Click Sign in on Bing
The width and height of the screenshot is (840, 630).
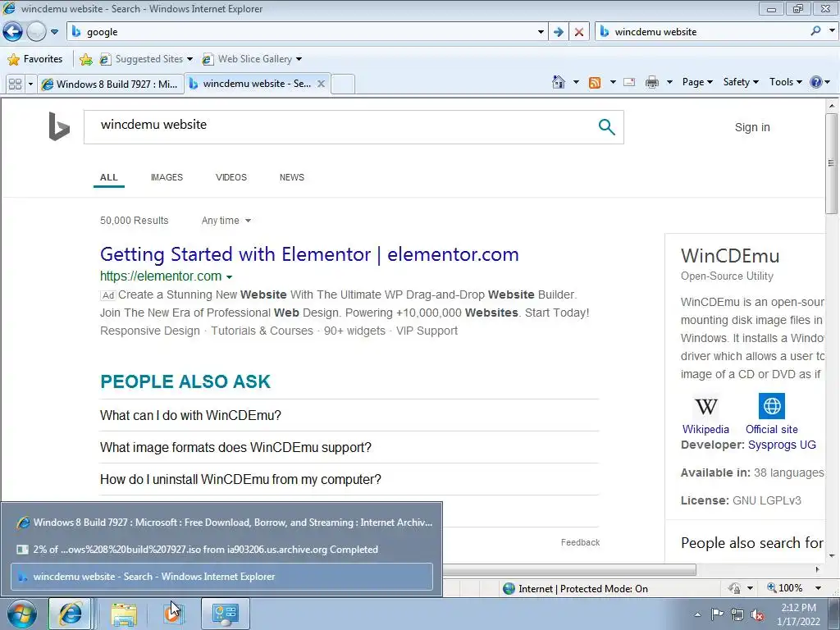click(752, 127)
